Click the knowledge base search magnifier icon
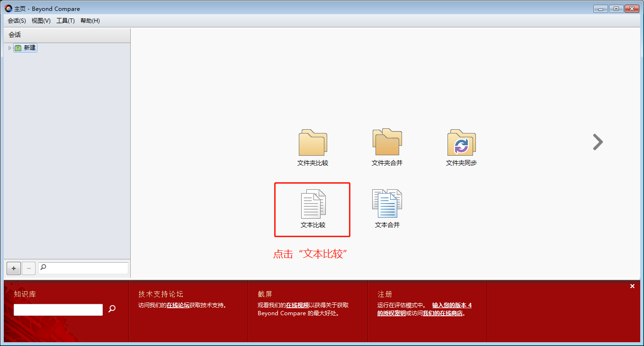644x346 pixels. [112, 309]
